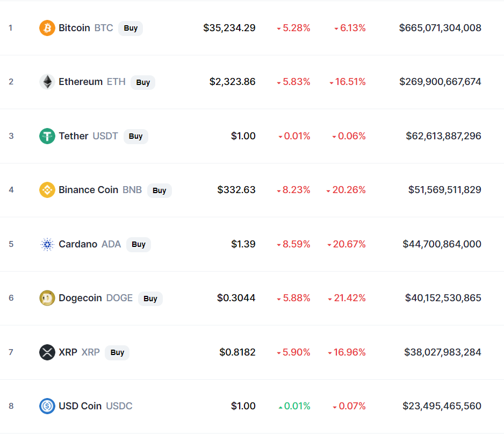Viewport: 504px width, 440px height.
Task: Click the blue Cardano logo icon
Action: tap(47, 244)
